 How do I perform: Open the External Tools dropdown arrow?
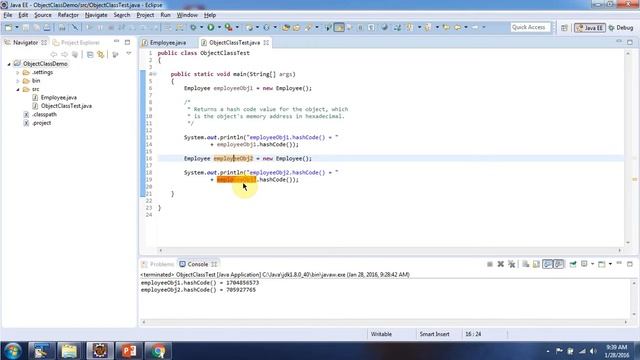point(237,27)
